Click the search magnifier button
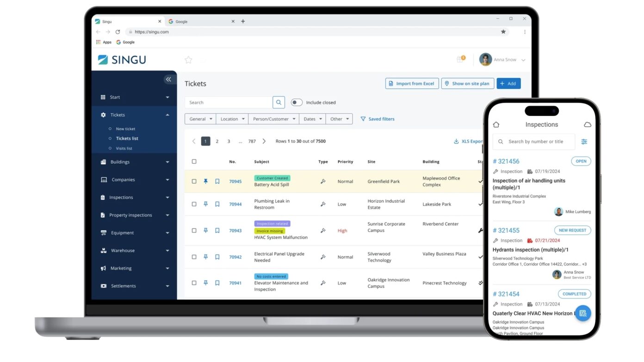The height and width of the screenshot is (362, 644). pyautogui.click(x=279, y=103)
